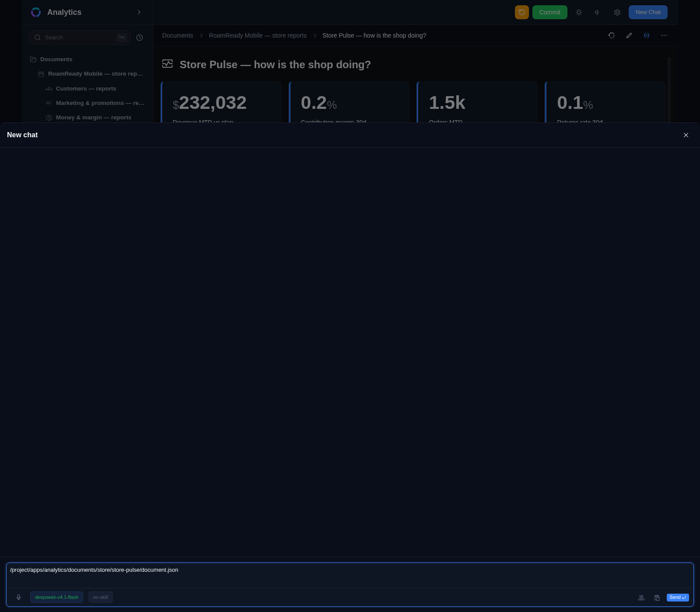The width and height of the screenshot is (700, 612).
Task: Click the New chat panel title
Action: [x=22, y=135]
